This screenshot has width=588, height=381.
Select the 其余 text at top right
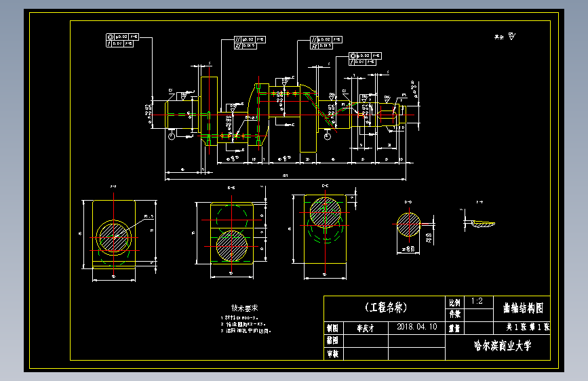pos(498,37)
